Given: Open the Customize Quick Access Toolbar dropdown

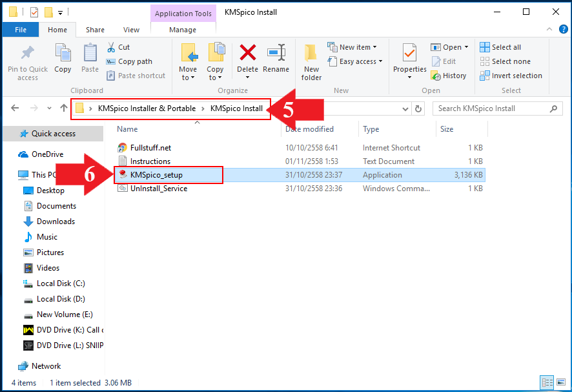Looking at the screenshot, I should coord(60,13).
